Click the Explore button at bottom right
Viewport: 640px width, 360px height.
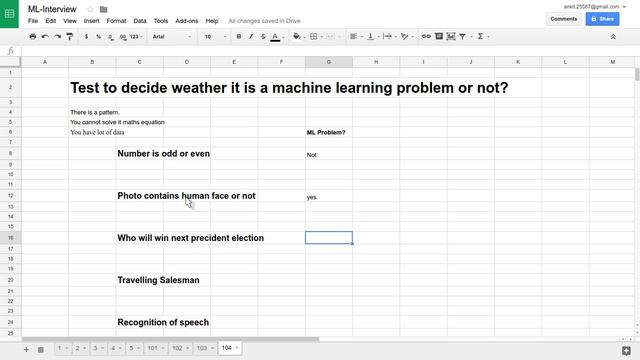click(626, 351)
